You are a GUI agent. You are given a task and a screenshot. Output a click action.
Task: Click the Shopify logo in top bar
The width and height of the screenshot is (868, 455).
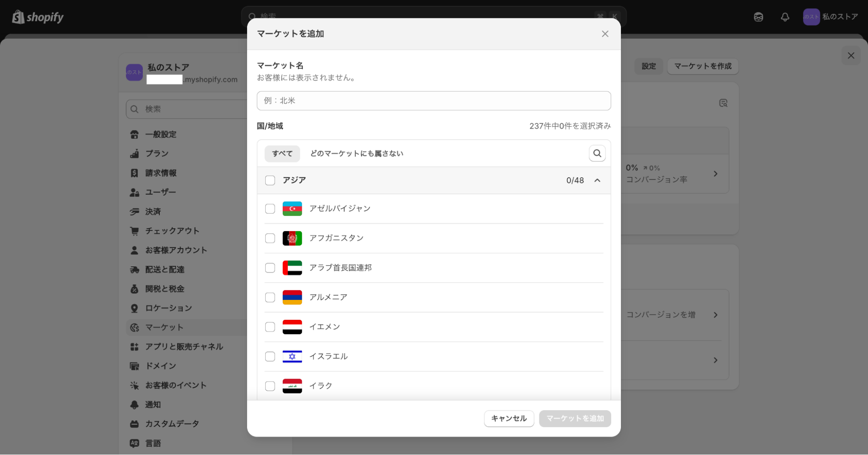(x=38, y=17)
